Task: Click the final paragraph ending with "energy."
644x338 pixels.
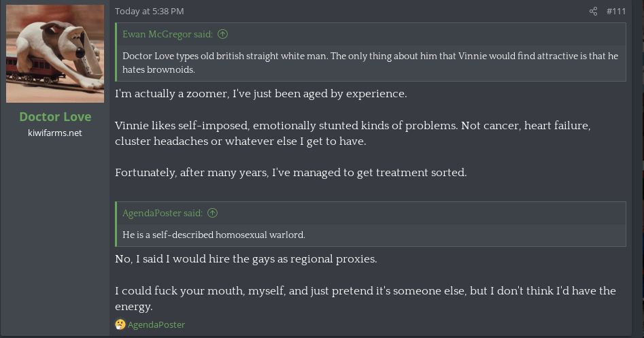Action: [365, 298]
